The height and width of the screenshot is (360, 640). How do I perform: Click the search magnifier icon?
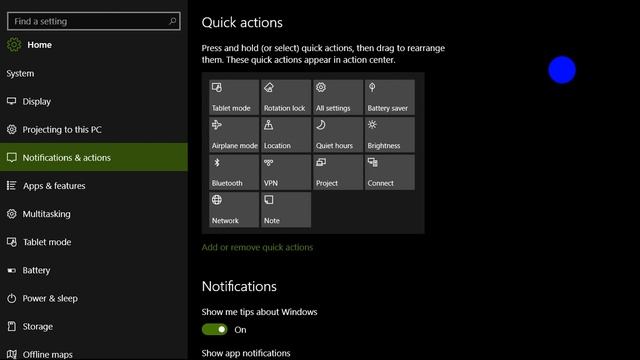(x=172, y=21)
